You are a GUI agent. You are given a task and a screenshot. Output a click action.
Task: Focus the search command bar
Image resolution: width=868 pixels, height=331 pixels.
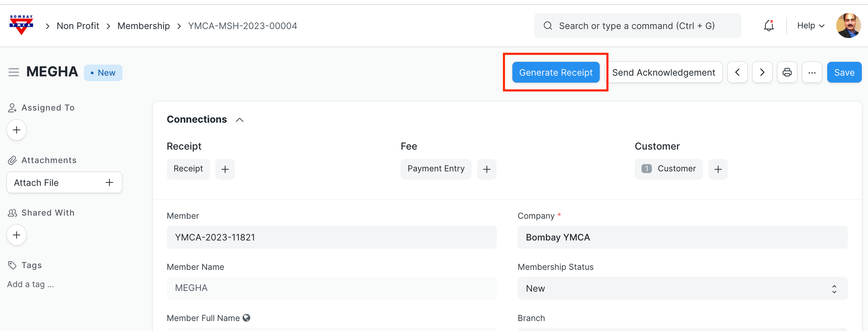(x=637, y=26)
